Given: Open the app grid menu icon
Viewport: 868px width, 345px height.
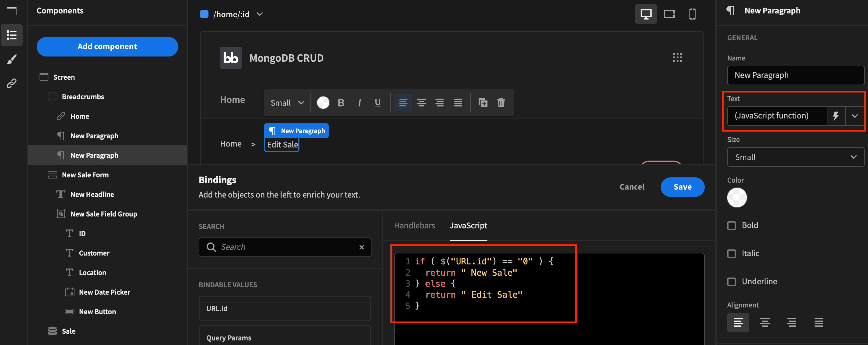Looking at the screenshot, I should click(677, 58).
